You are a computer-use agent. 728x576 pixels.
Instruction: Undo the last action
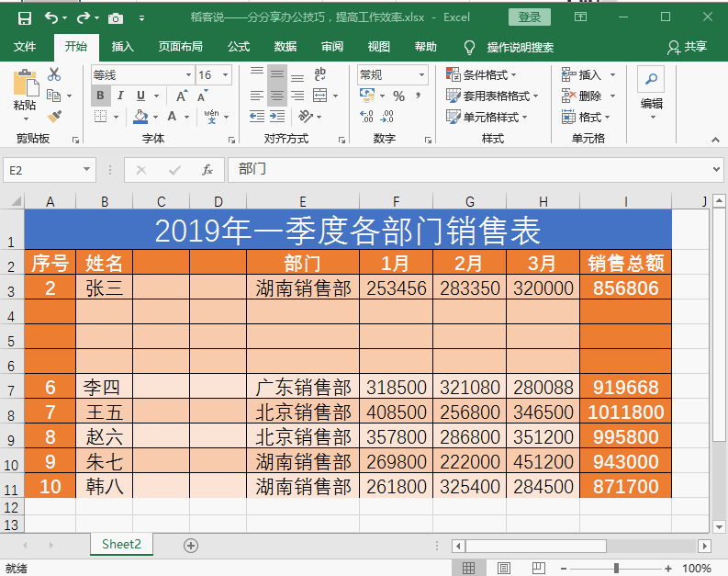(51, 17)
